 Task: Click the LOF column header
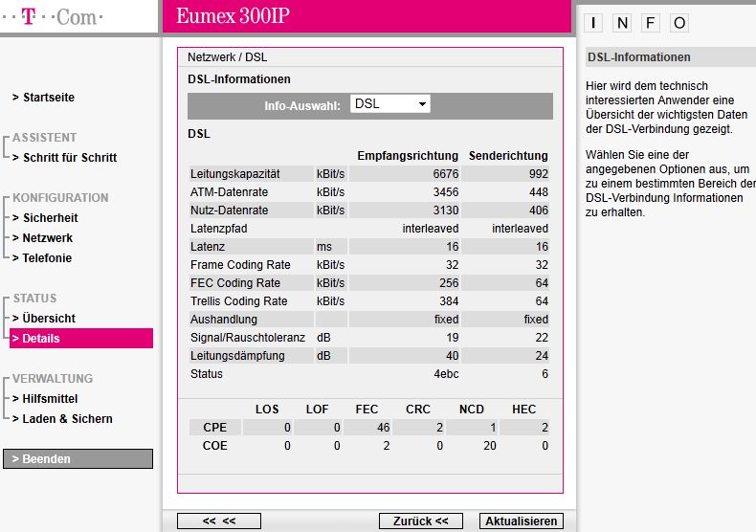pos(318,410)
